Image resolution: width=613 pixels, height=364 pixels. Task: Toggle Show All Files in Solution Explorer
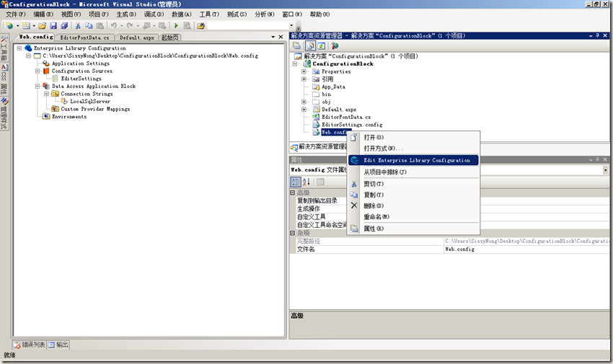click(310, 45)
